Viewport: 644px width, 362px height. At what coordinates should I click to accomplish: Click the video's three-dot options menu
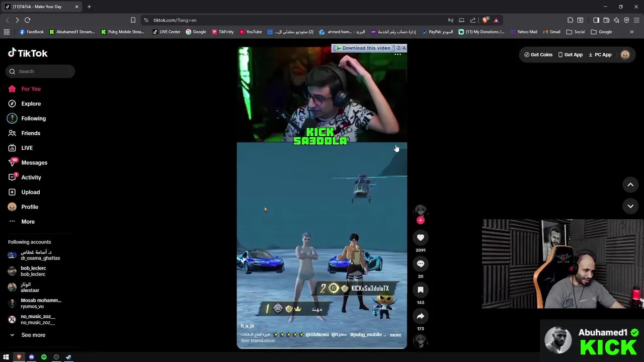pyautogui.click(x=397, y=54)
